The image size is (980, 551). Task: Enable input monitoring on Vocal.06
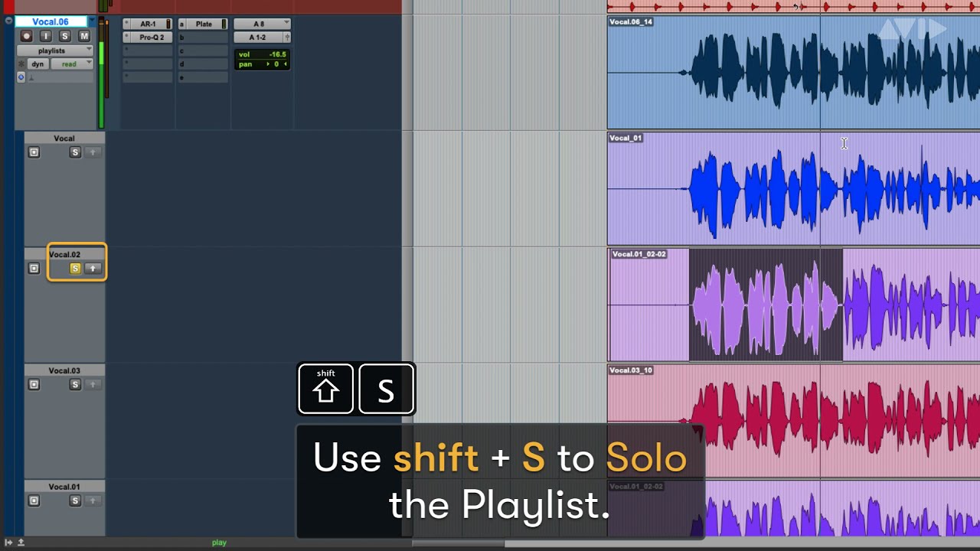[45, 36]
